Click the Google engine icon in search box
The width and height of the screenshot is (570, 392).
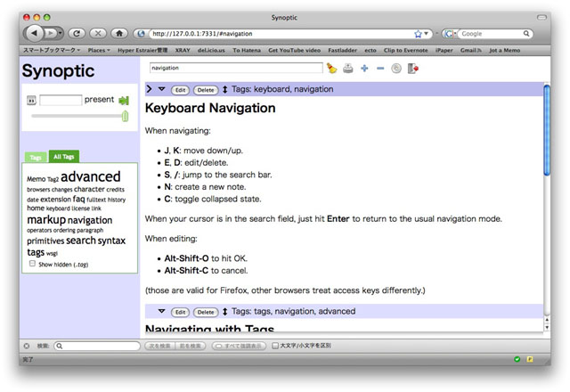[449, 34]
